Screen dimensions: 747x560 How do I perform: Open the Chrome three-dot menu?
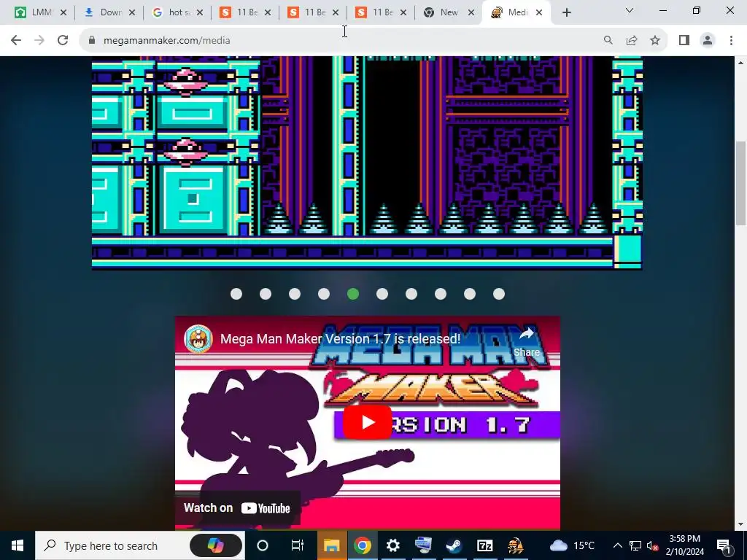tap(731, 41)
